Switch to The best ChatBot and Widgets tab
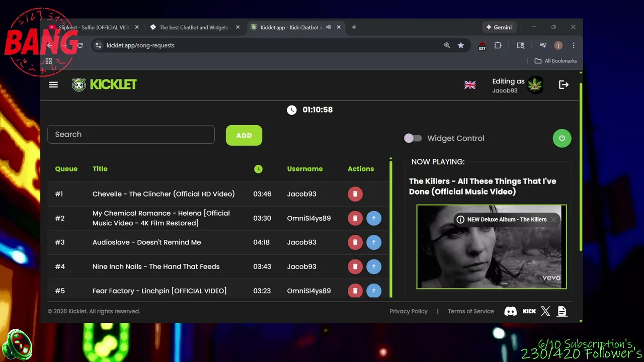Image resolution: width=644 pixels, height=362 pixels. 194,27
